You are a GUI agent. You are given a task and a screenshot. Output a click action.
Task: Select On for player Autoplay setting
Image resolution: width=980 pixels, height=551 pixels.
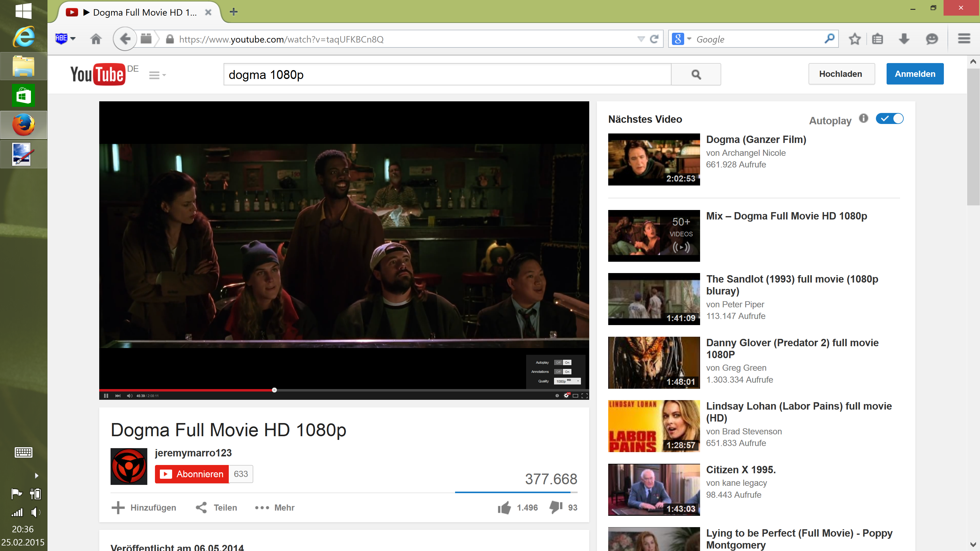click(567, 362)
